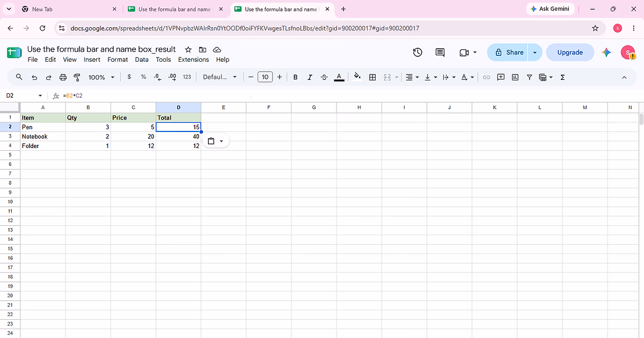This screenshot has height=338, width=644.
Task: Activate the paint format tool
Action: pos(77,77)
